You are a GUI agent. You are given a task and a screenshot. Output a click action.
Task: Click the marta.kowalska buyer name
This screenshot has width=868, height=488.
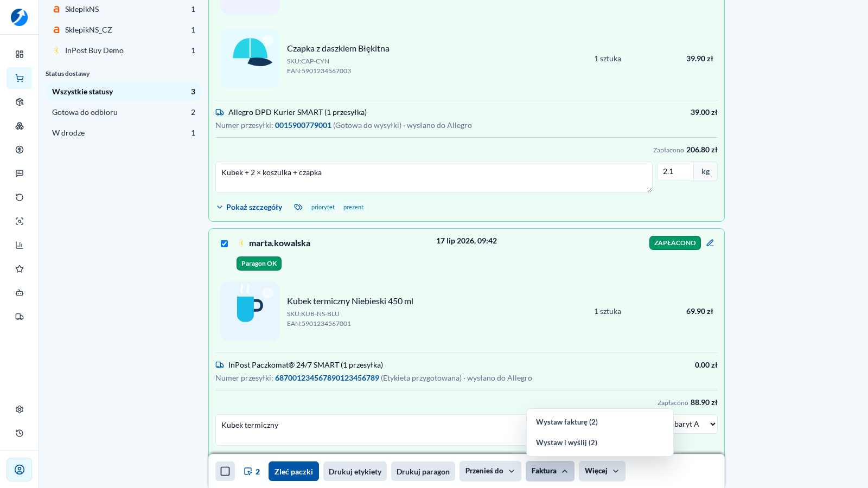click(279, 243)
